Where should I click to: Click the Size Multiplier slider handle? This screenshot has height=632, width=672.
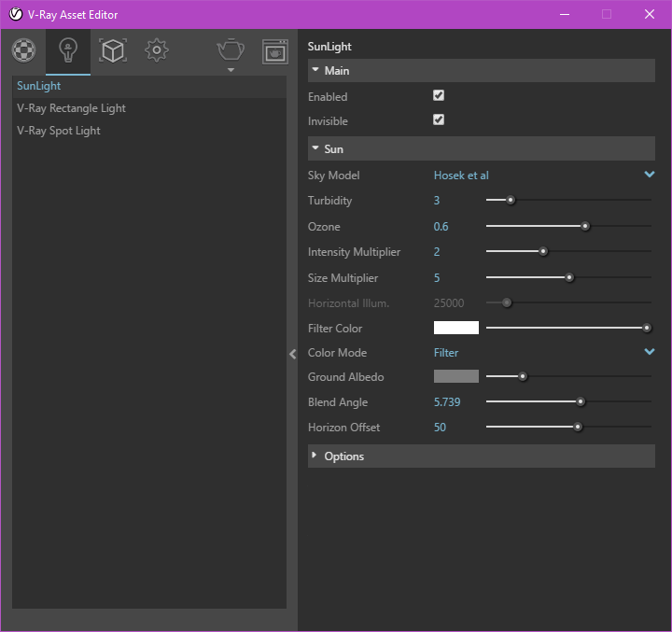pos(569,278)
